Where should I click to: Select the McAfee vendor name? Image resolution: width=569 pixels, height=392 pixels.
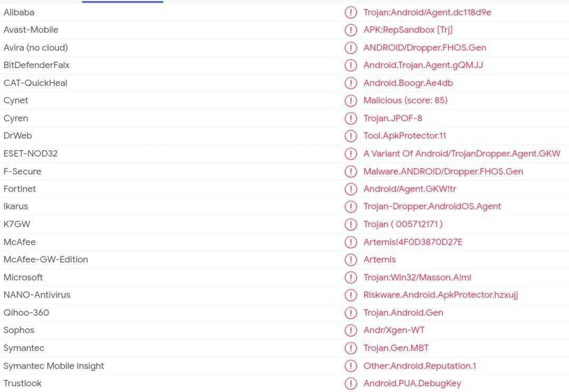point(20,242)
